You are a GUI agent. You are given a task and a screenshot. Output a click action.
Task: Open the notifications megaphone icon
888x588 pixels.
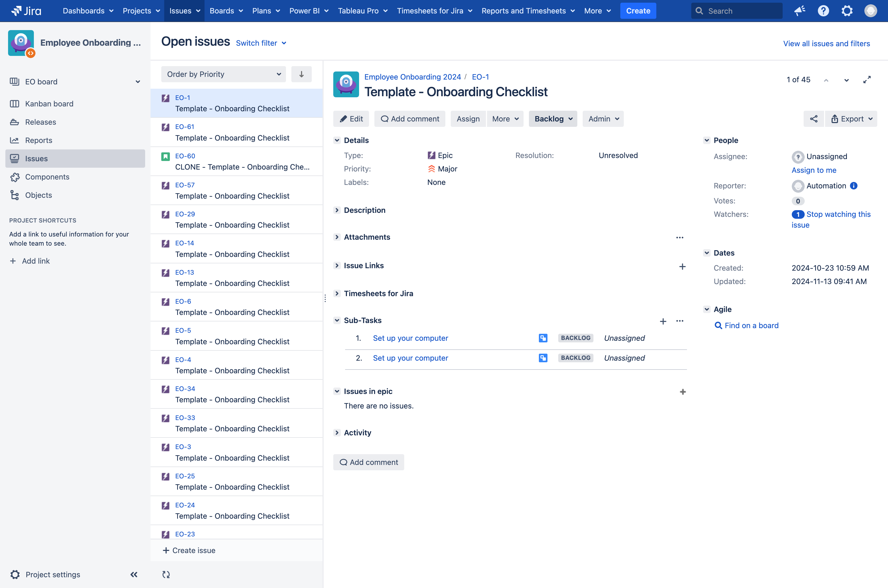(x=799, y=11)
